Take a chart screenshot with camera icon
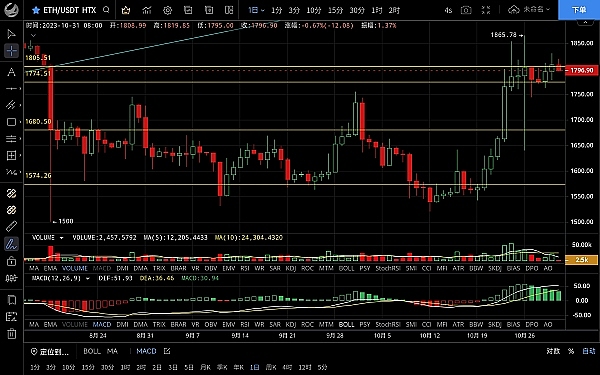The width and height of the screenshot is (600, 375). point(466,10)
